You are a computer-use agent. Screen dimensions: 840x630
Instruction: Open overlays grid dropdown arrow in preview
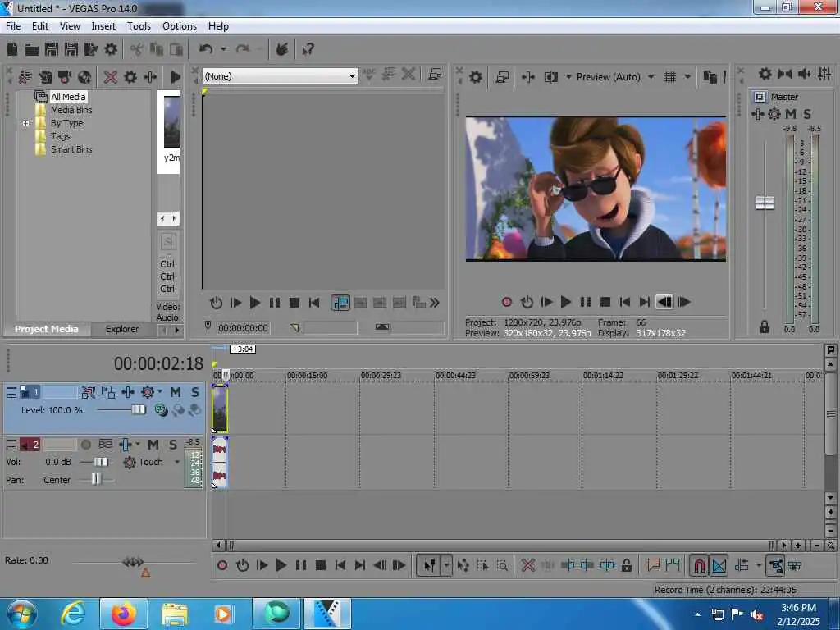point(688,77)
